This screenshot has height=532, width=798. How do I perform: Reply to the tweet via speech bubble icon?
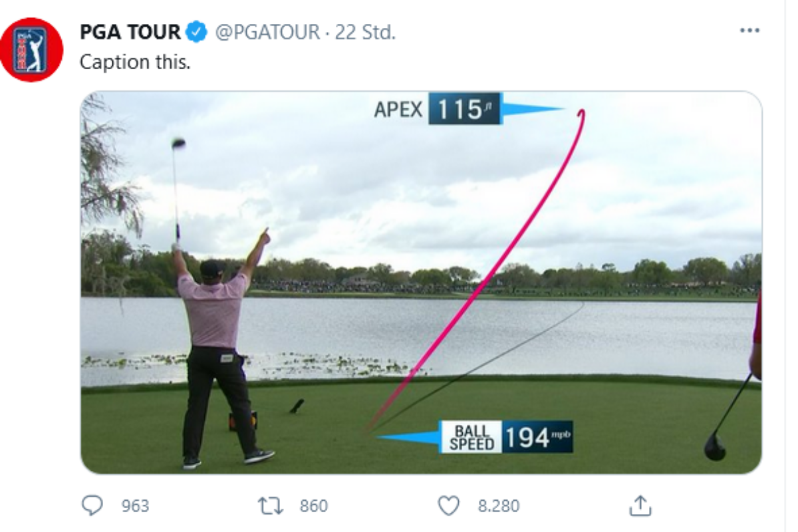(x=92, y=506)
